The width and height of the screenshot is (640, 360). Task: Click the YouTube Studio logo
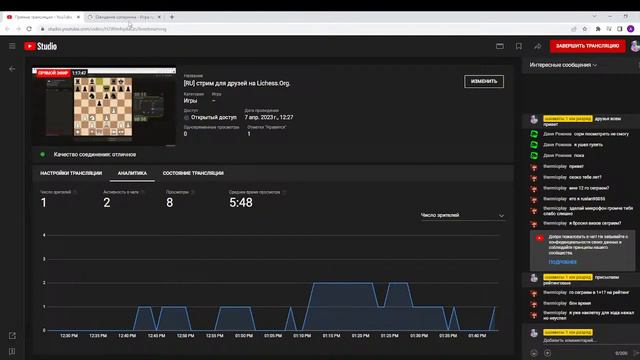(x=40, y=46)
